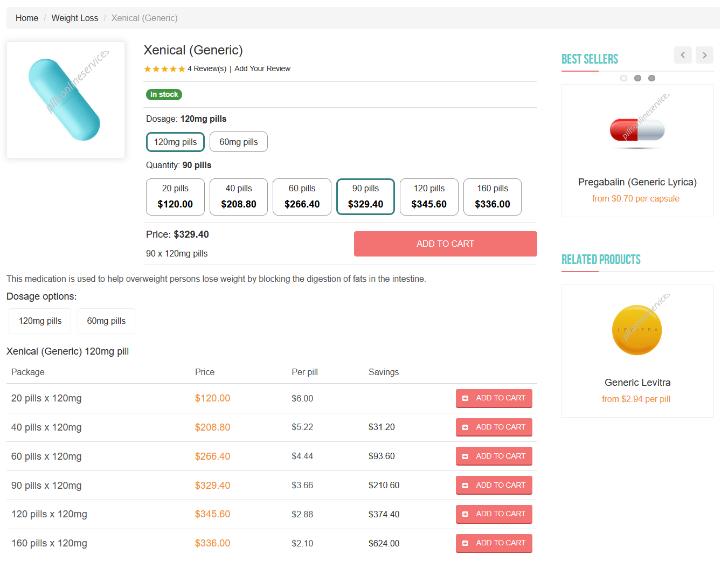728x568 pixels.
Task: Choose the 160 pills $336.00 quantity
Action: (x=493, y=197)
